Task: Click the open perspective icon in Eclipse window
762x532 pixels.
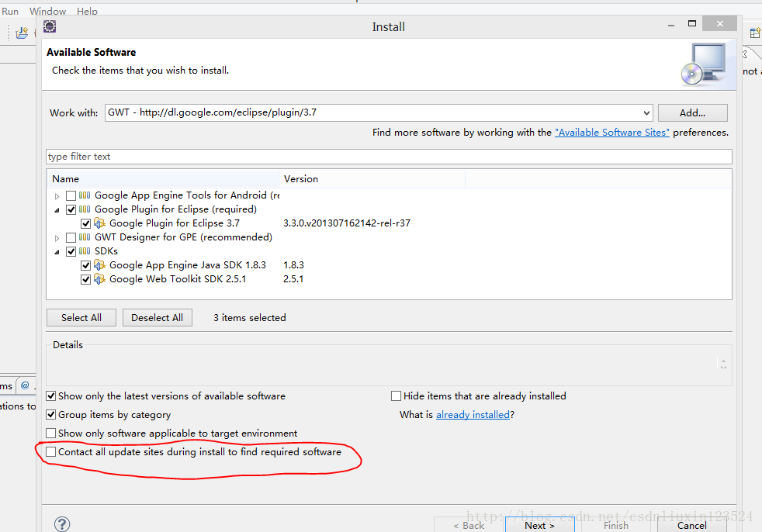Action: (x=755, y=33)
